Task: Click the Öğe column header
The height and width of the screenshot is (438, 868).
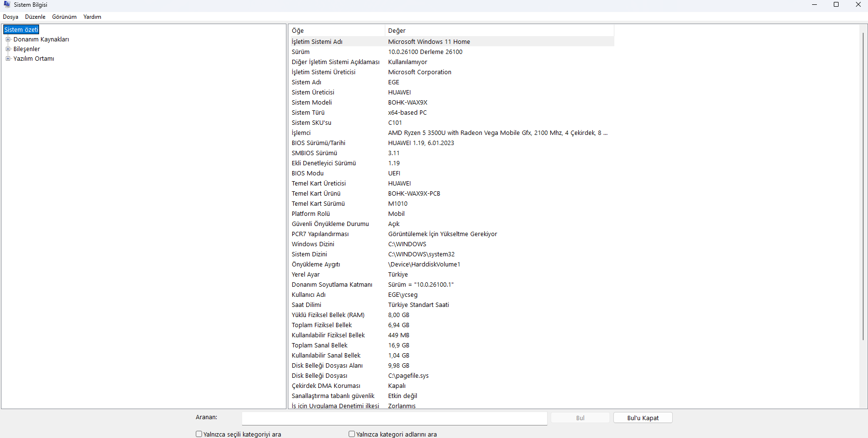Action: (x=337, y=30)
